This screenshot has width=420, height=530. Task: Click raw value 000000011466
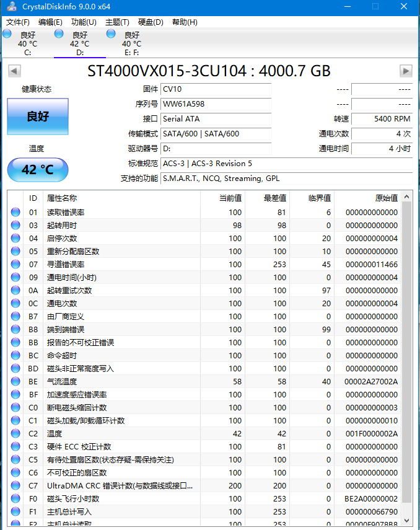(371, 264)
